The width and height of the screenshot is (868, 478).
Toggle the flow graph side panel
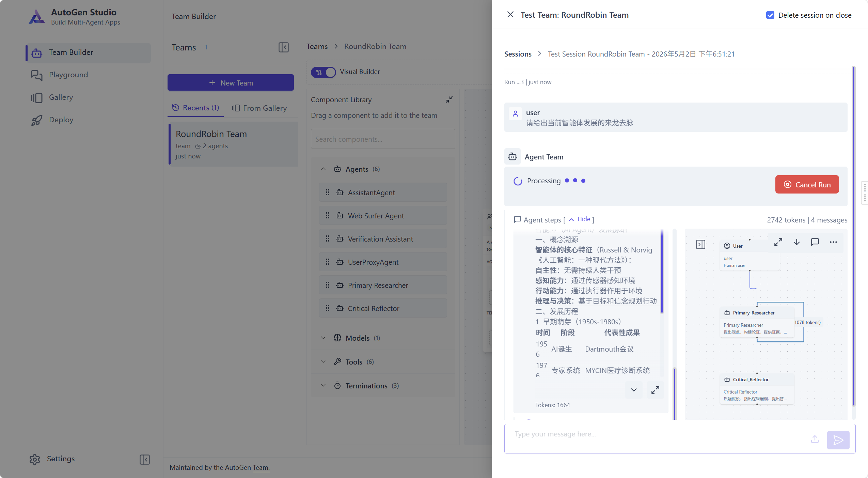[x=700, y=245]
